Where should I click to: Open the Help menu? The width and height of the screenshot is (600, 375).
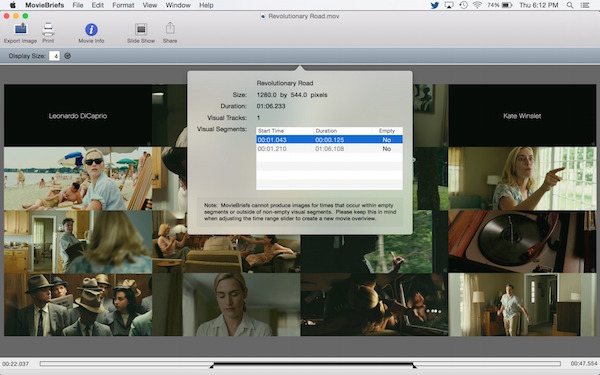pos(206,5)
